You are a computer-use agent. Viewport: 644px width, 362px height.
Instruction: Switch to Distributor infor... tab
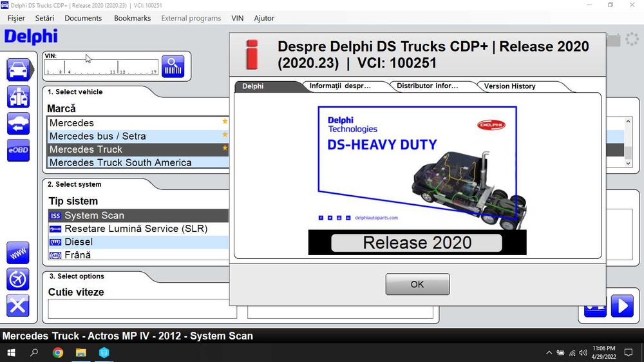(431, 86)
